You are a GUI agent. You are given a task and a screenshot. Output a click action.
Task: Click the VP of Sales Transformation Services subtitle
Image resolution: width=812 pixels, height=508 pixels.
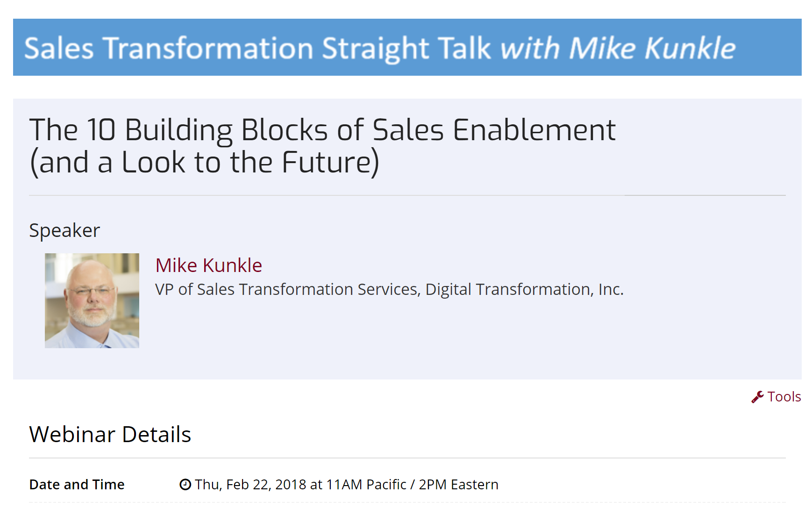pos(390,289)
